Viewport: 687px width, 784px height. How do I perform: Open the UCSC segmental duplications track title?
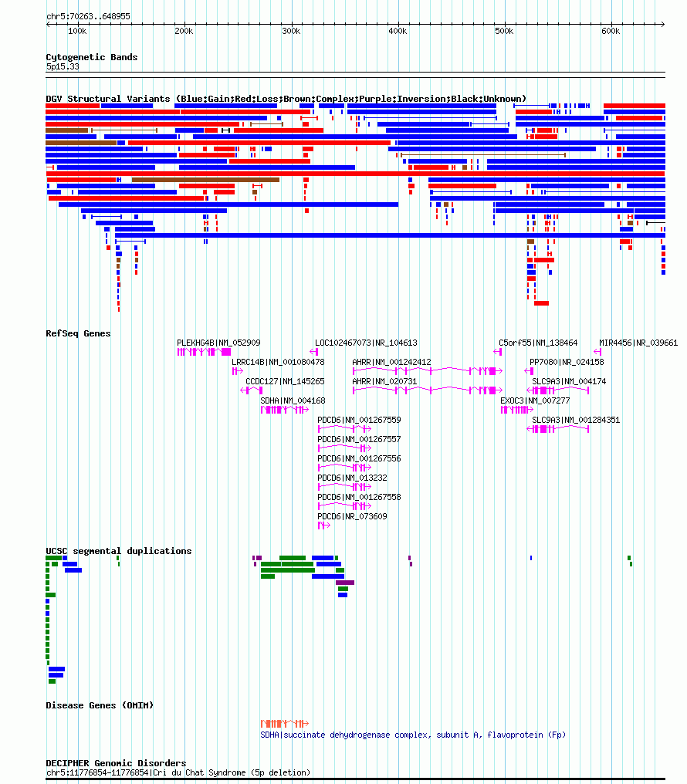click(x=119, y=551)
